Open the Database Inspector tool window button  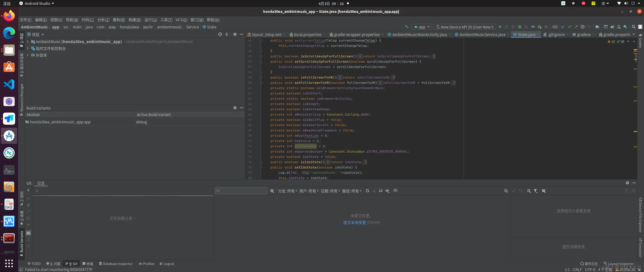point(116,264)
